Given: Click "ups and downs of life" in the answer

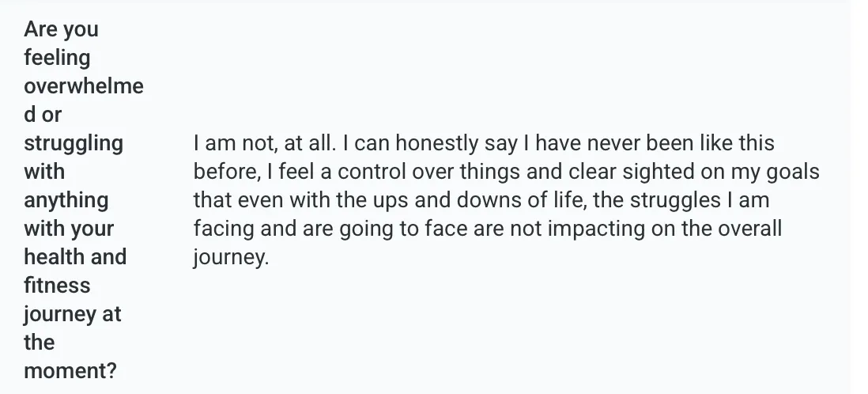Looking at the screenshot, I should [479, 200].
